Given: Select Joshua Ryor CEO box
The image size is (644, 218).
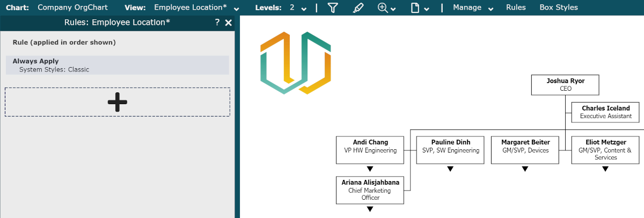Looking at the screenshot, I should coord(565,85).
